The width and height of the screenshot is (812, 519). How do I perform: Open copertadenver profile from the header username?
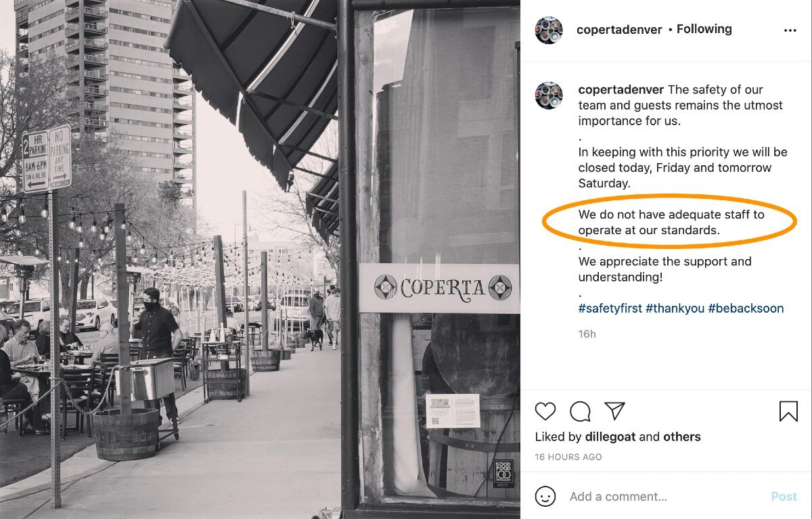619,30
